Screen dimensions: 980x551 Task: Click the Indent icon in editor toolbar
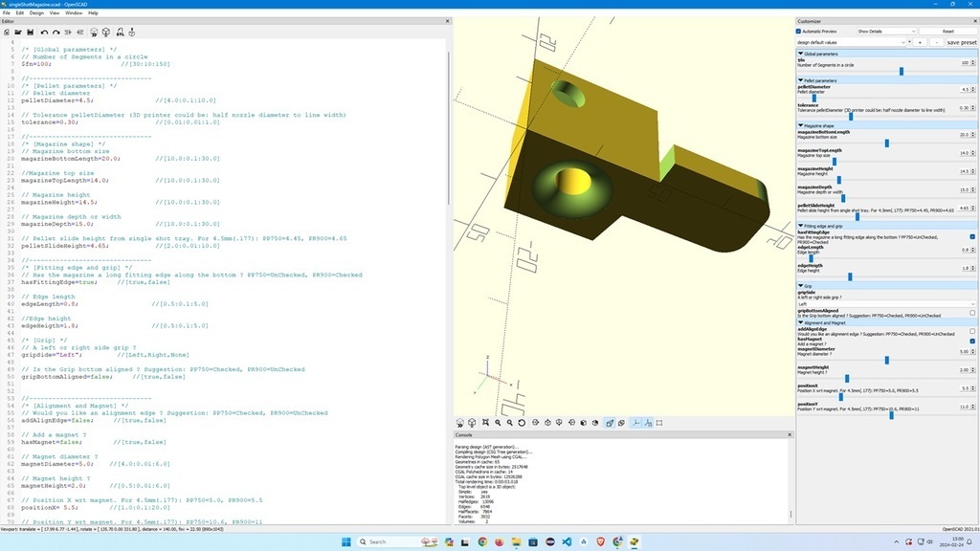[x=80, y=32]
